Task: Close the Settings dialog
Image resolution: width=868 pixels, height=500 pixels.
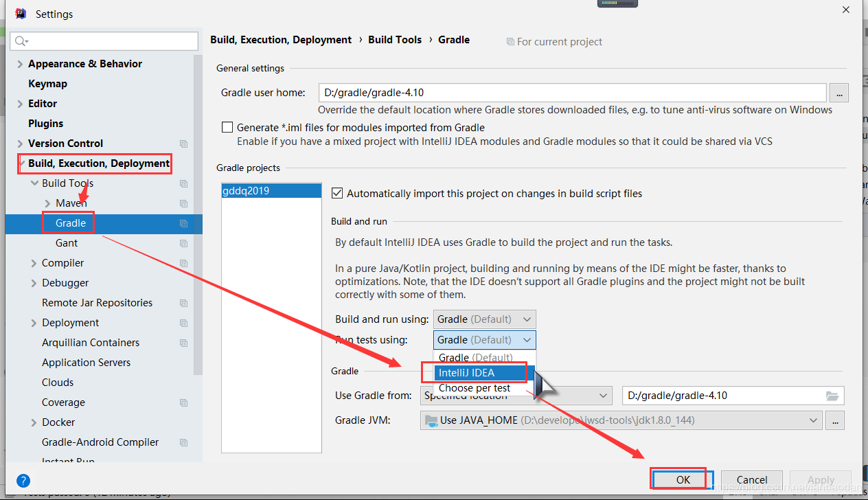Action: [x=845, y=10]
